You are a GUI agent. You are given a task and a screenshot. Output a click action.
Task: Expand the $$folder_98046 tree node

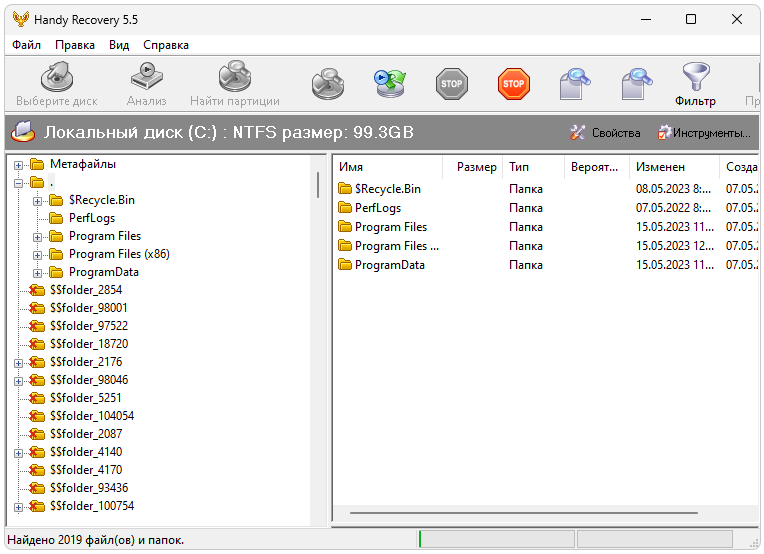tap(19, 382)
